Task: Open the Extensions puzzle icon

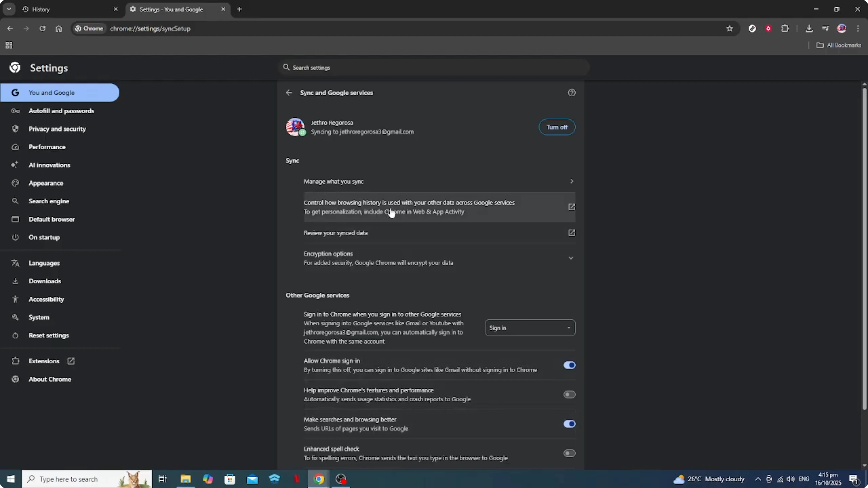Action: pyautogui.click(x=785, y=29)
